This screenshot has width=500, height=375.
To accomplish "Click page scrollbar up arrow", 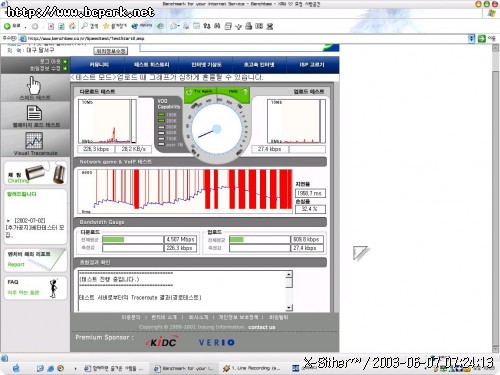I will (496, 48).
